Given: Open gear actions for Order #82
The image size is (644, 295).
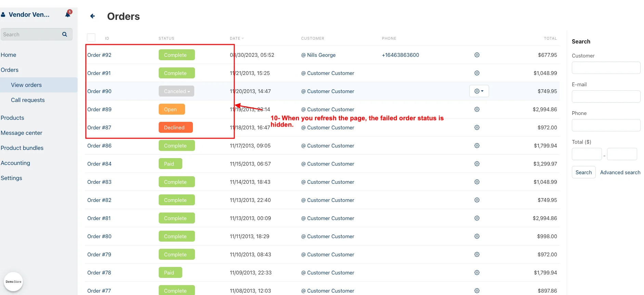Looking at the screenshot, I should coord(477,200).
